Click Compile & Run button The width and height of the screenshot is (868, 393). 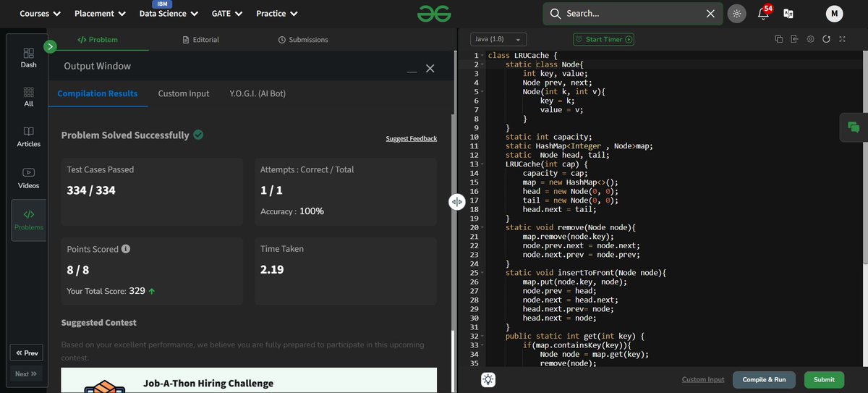pos(764,379)
